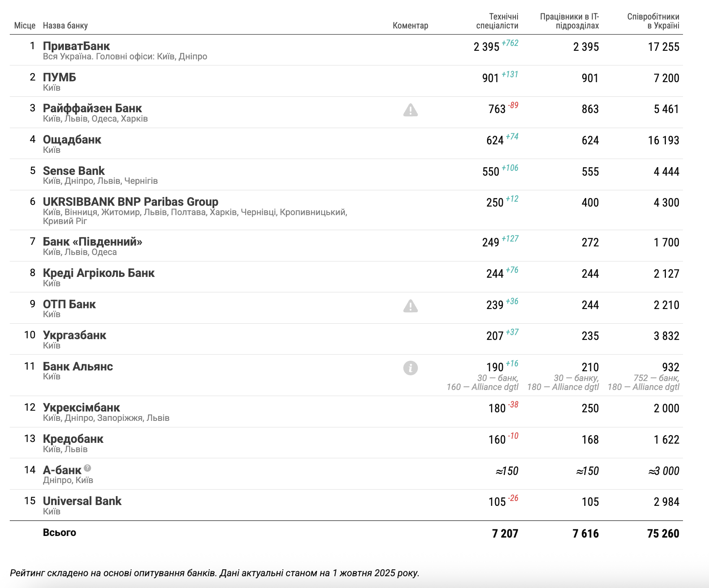
Task: Select the Ощадбанк bank name
Action: (x=72, y=139)
